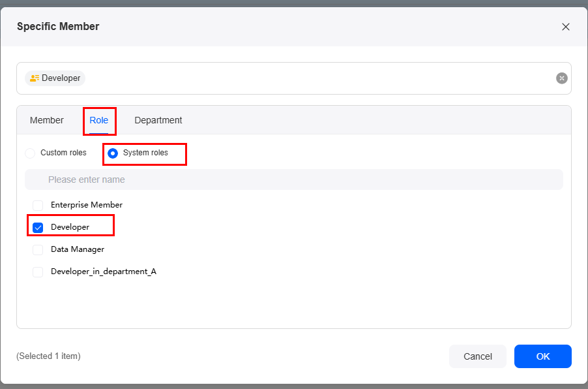Viewport: 588px width, 389px height.
Task: Open the Department tab
Action: pyautogui.click(x=158, y=120)
